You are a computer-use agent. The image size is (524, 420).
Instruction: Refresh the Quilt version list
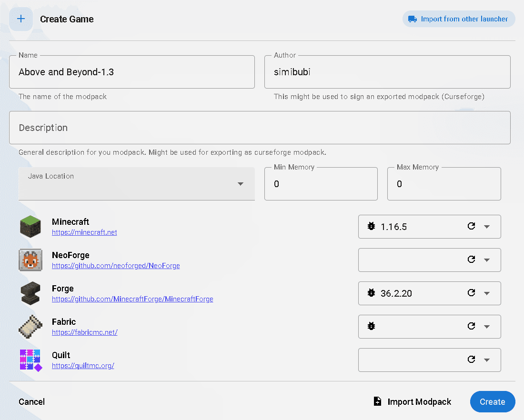(x=471, y=359)
